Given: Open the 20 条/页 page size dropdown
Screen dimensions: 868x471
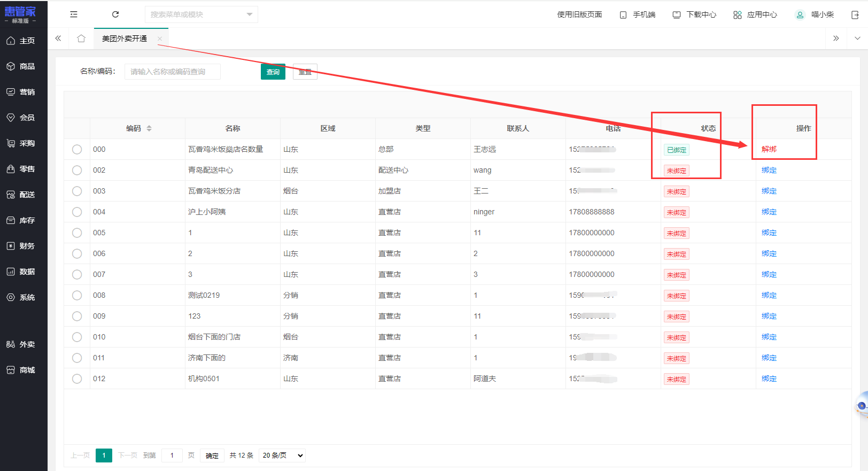Looking at the screenshot, I should (282, 455).
